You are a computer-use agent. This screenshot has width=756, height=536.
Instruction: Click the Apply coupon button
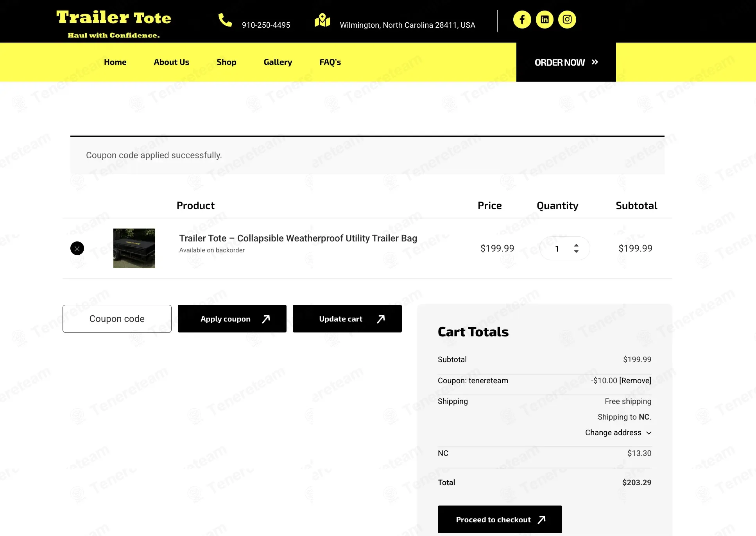[232, 319]
